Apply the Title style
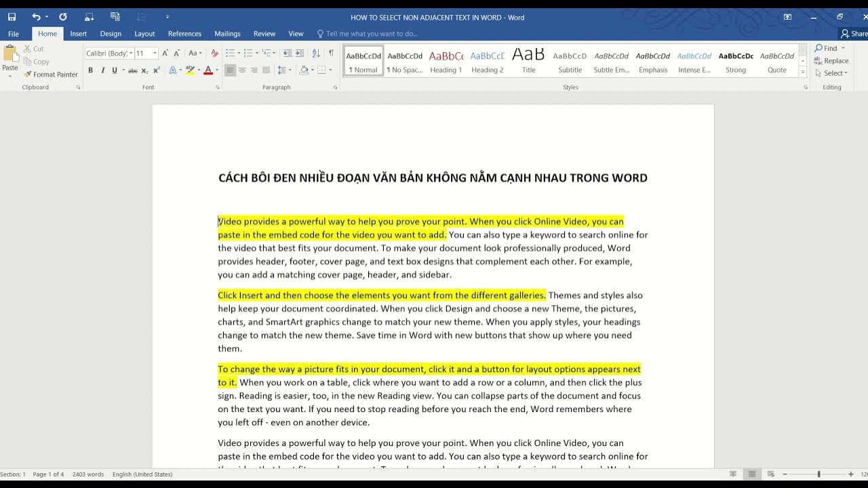 tap(528, 60)
